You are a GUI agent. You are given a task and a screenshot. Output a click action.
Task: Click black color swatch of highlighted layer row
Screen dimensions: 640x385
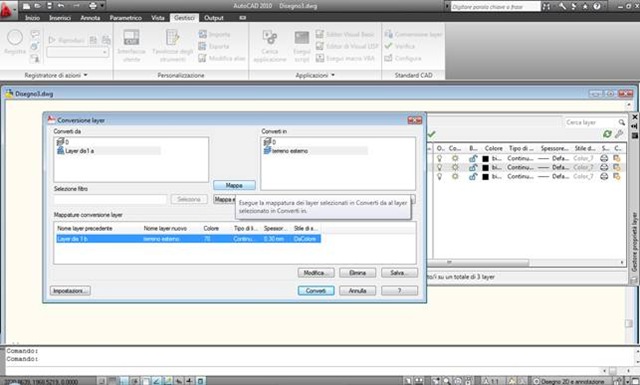click(485, 167)
